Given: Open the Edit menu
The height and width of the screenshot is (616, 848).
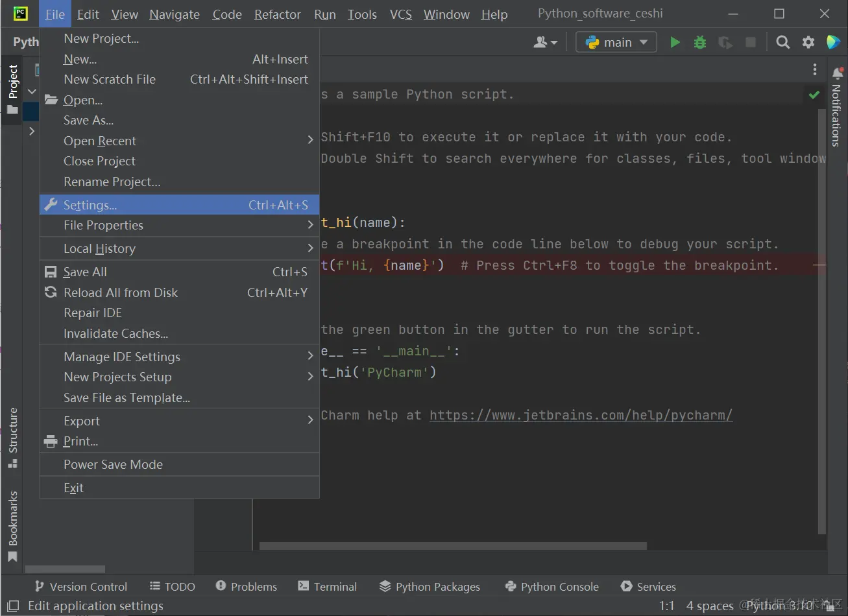Looking at the screenshot, I should pos(88,14).
